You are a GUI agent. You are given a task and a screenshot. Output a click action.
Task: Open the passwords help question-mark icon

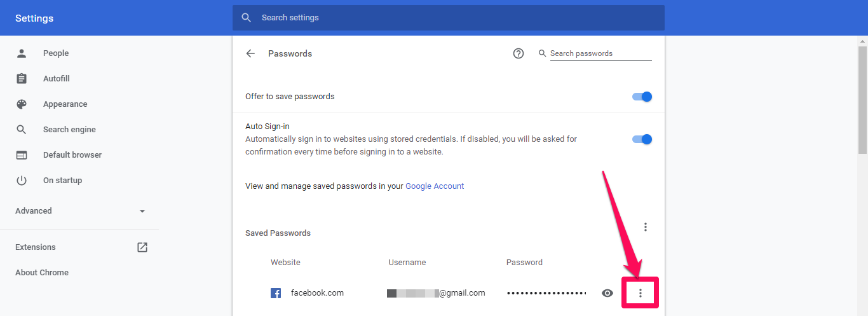click(x=519, y=53)
